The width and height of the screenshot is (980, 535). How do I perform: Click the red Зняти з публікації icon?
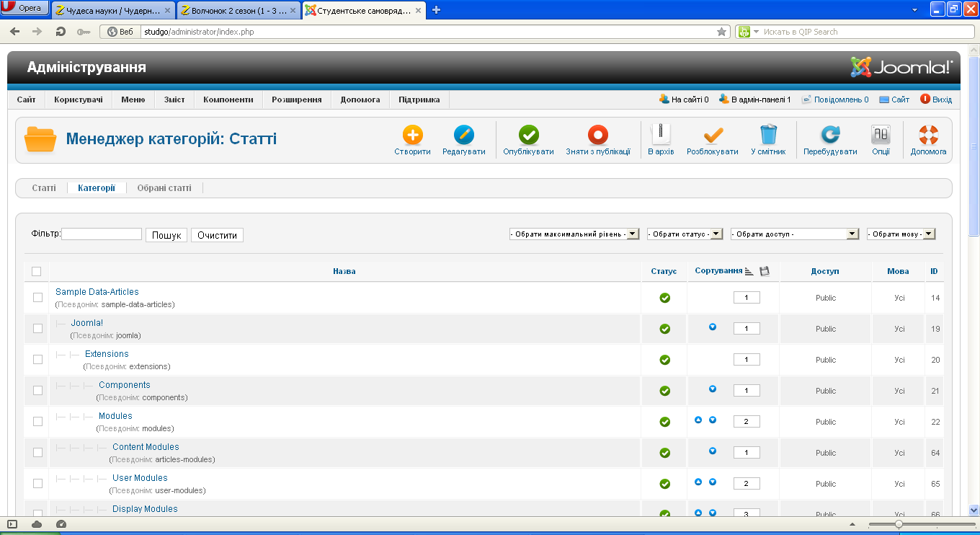(x=598, y=135)
